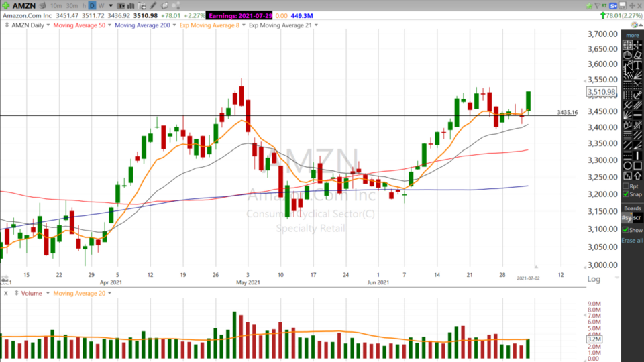Expand the Exp Moving Average 8 dropdown
The height and width of the screenshot is (362, 644).
point(244,25)
